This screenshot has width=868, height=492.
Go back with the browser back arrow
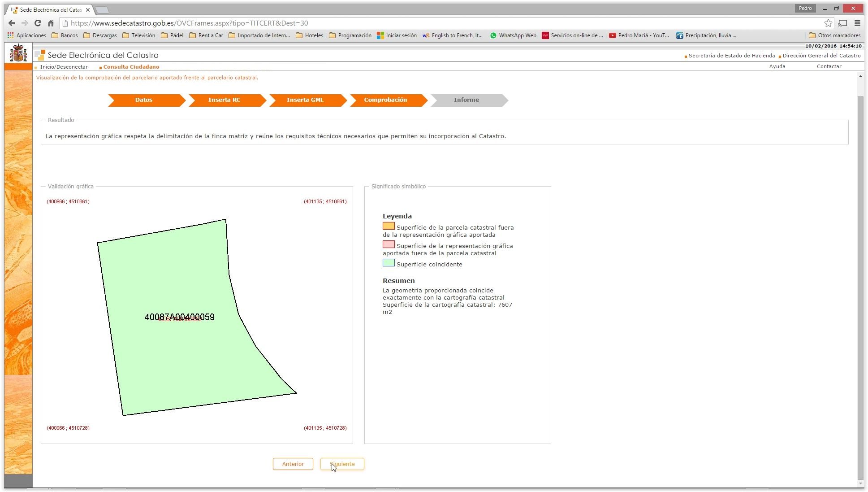[x=12, y=23]
